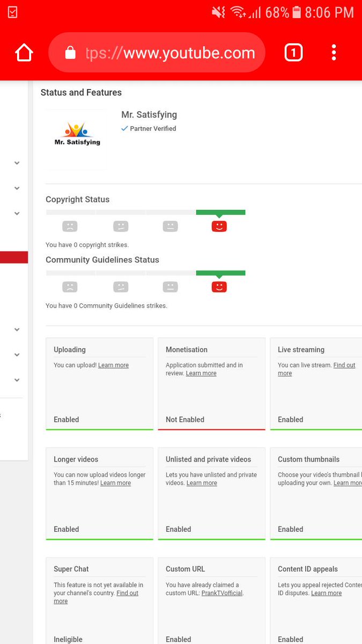Click neutral gray face under Community Guidelines
This screenshot has width=362, height=644.
point(170,287)
